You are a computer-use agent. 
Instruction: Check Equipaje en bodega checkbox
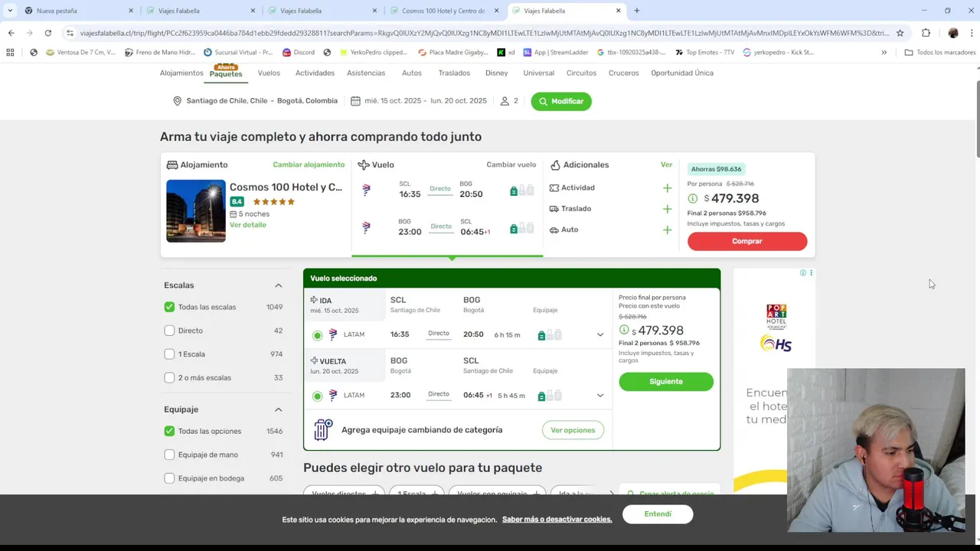tap(169, 478)
